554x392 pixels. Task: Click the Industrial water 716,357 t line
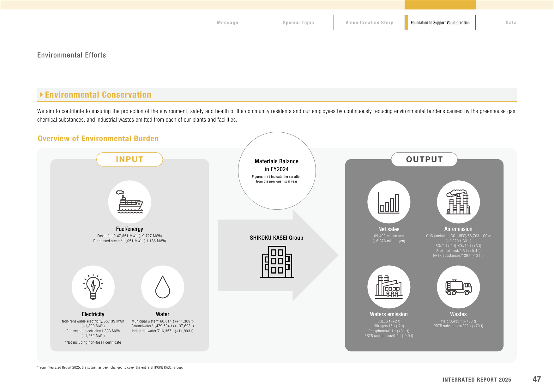163,331
